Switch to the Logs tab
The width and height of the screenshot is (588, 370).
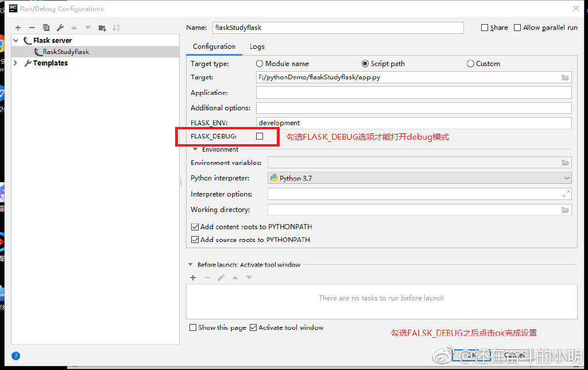257,47
